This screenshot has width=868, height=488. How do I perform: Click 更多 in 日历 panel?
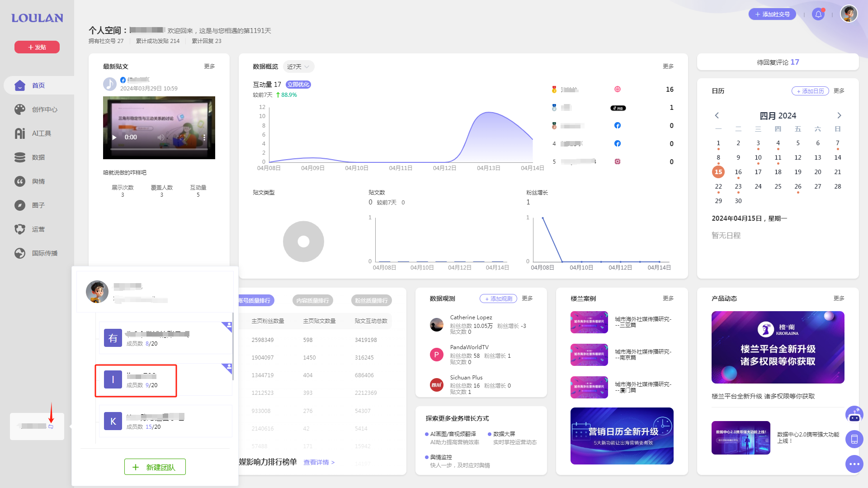click(839, 91)
